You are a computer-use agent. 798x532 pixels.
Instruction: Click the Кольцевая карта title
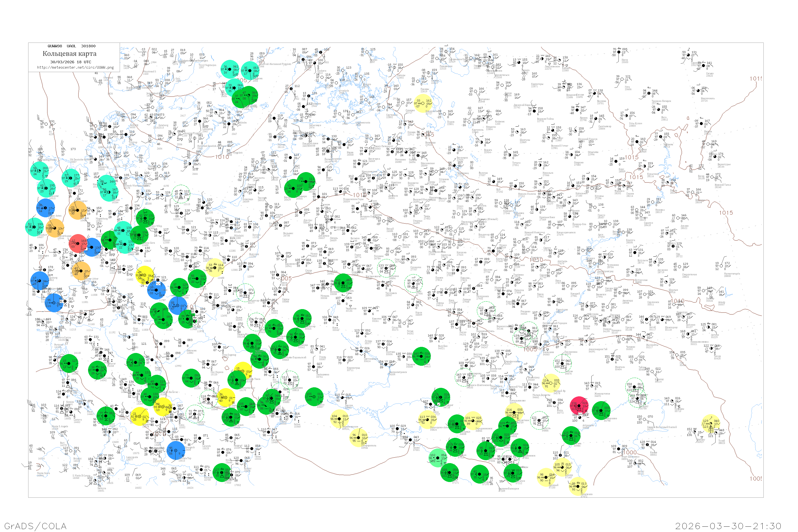(69, 54)
